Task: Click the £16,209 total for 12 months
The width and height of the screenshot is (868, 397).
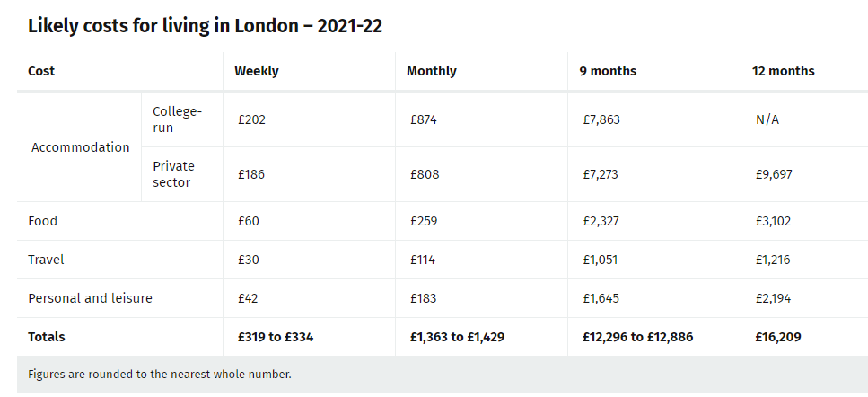Action: point(778,337)
